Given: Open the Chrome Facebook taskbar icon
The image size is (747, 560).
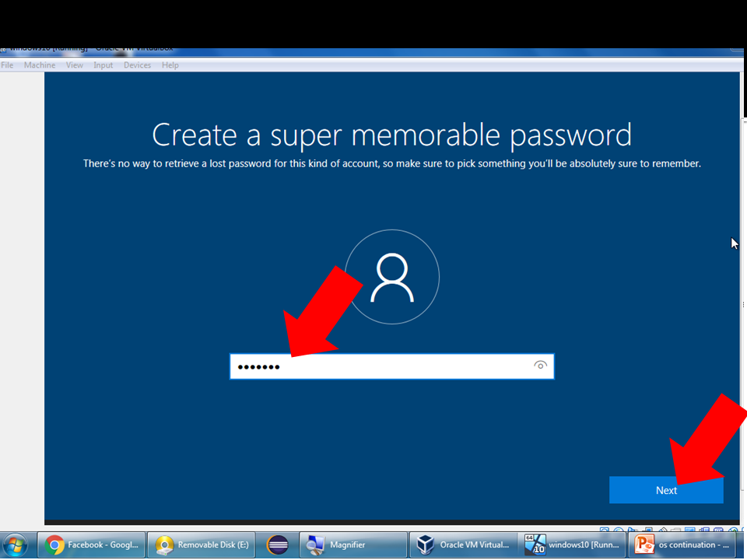Looking at the screenshot, I should tap(91, 544).
